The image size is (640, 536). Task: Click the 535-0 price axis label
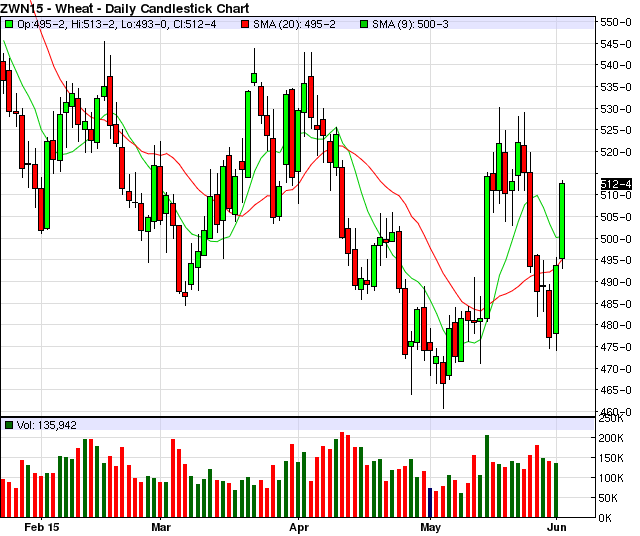point(616,87)
